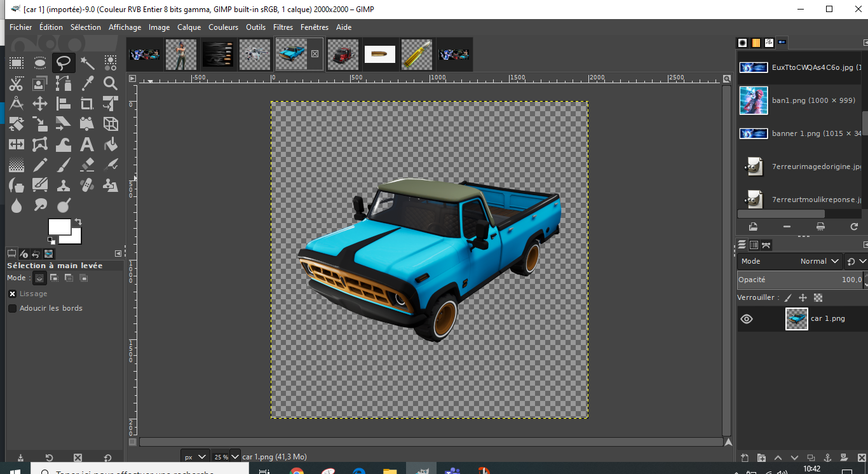Screen dimensions: 868x474
Task: Pick the Color Picker eyedropper tool
Action: (x=87, y=83)
